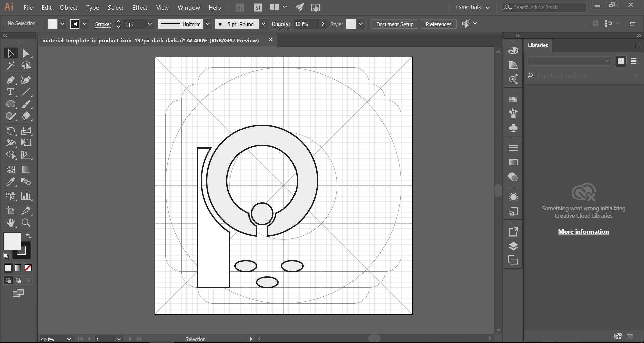Expand the Essentials workspace switcher

473,7
